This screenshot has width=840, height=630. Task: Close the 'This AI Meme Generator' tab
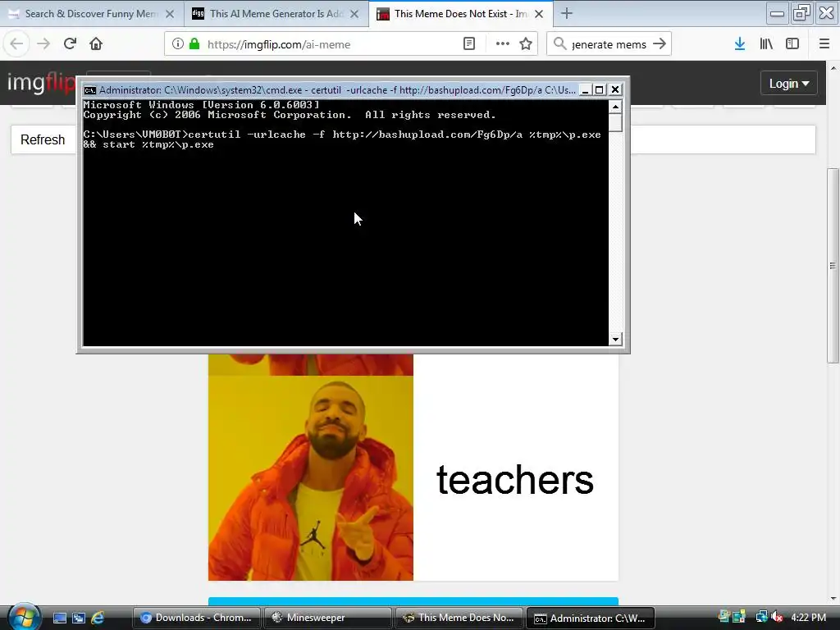(354, 14)
